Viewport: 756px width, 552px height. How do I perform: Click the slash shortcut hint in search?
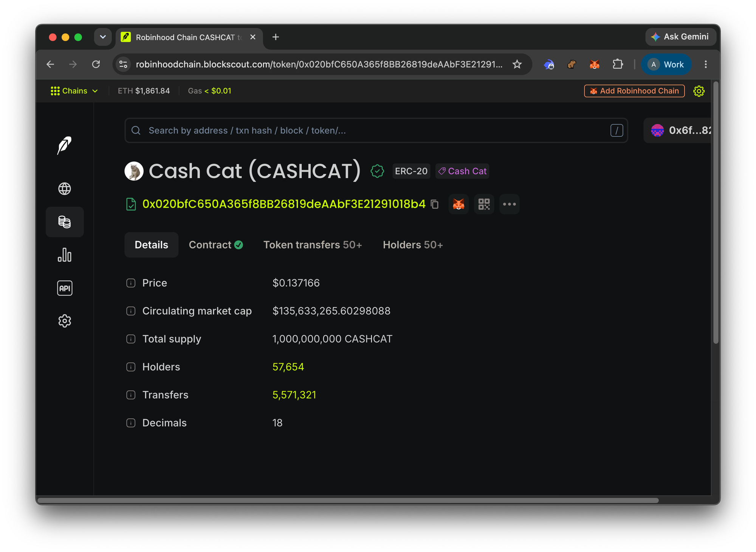coord(617,131)
